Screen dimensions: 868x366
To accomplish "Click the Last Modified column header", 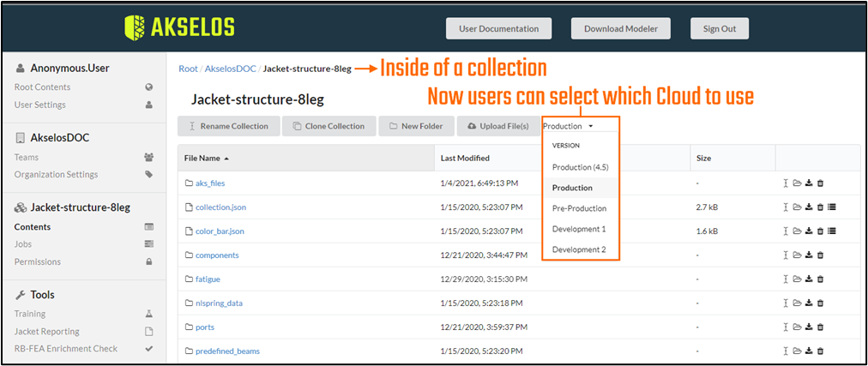I will pos(465,158).
